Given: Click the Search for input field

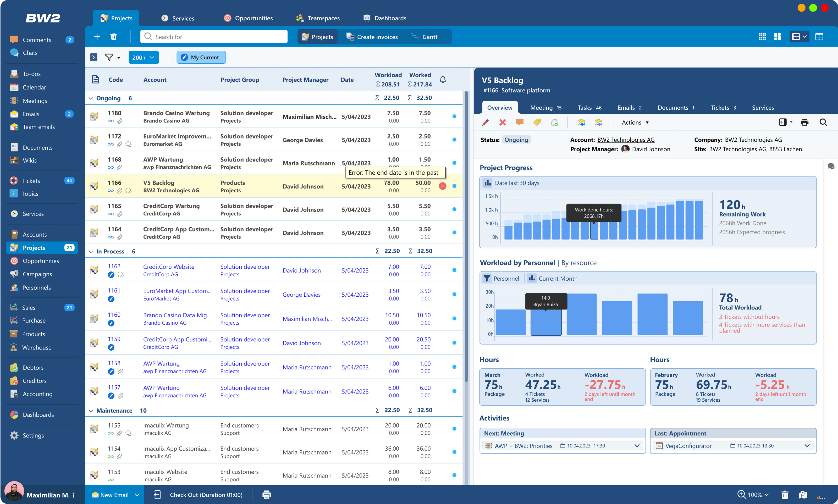Looking at the screenshot, I should point(214,37).
